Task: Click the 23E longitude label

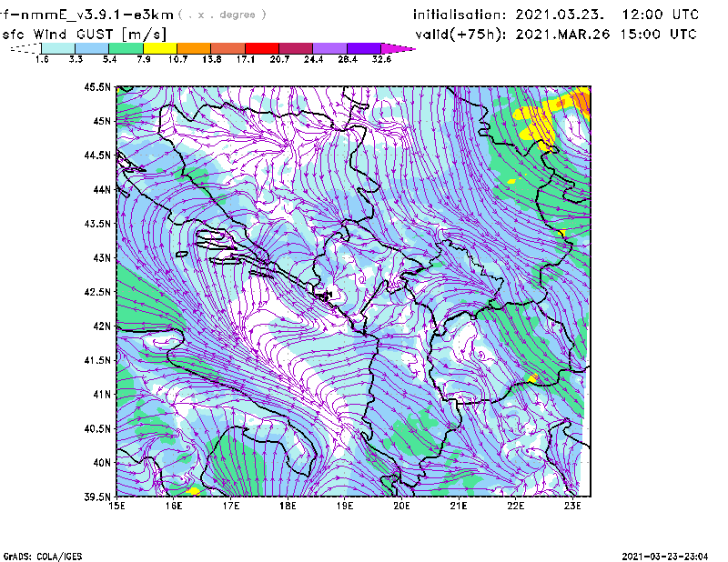Action: (572, 506)
